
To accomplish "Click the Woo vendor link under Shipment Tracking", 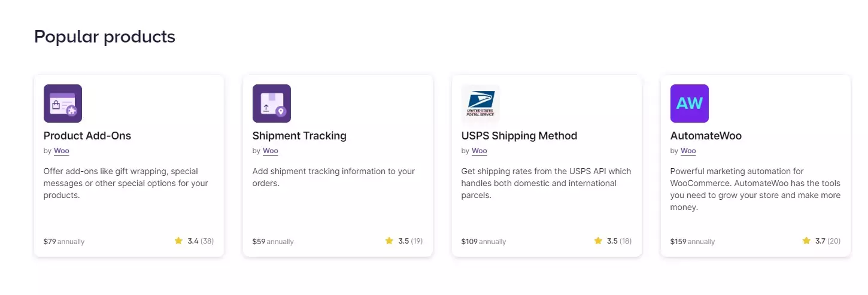I will (x=271, y=151).
